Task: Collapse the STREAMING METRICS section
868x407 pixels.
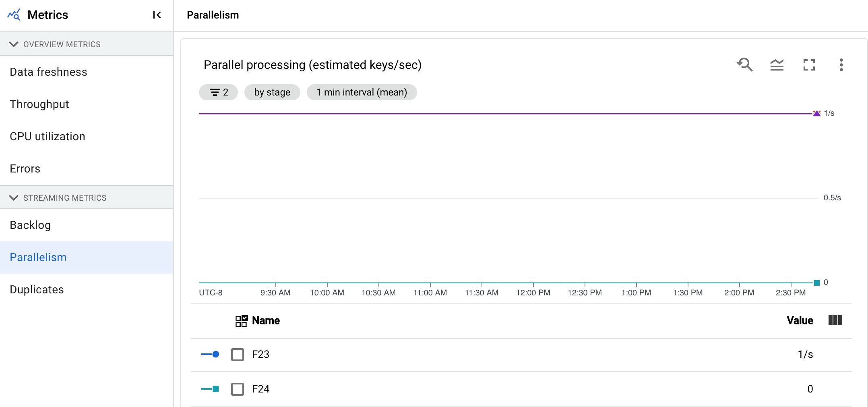Action: (x=14, y=198)
